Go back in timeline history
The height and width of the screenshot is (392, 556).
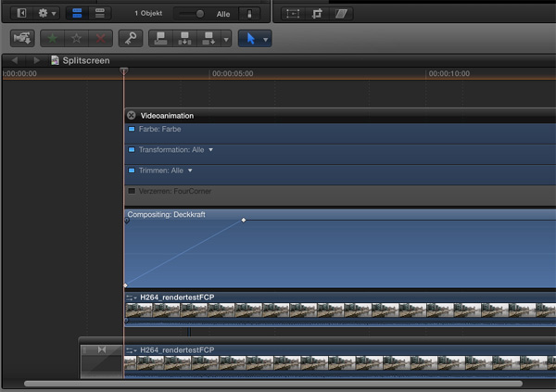point(15,60)
